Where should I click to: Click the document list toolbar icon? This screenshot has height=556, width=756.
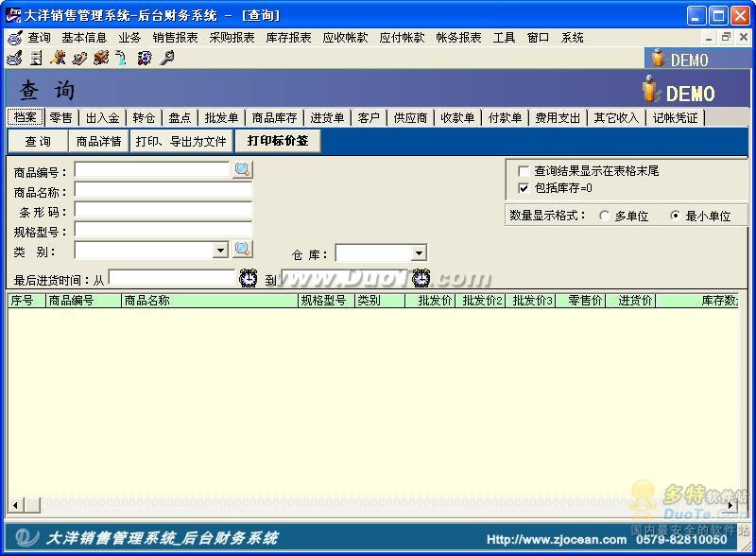(36, 59)
